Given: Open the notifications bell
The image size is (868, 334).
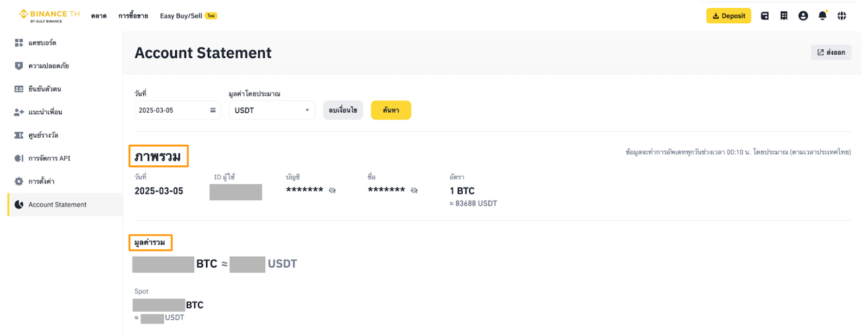Looking at the screenshot, I should point(822,16).
